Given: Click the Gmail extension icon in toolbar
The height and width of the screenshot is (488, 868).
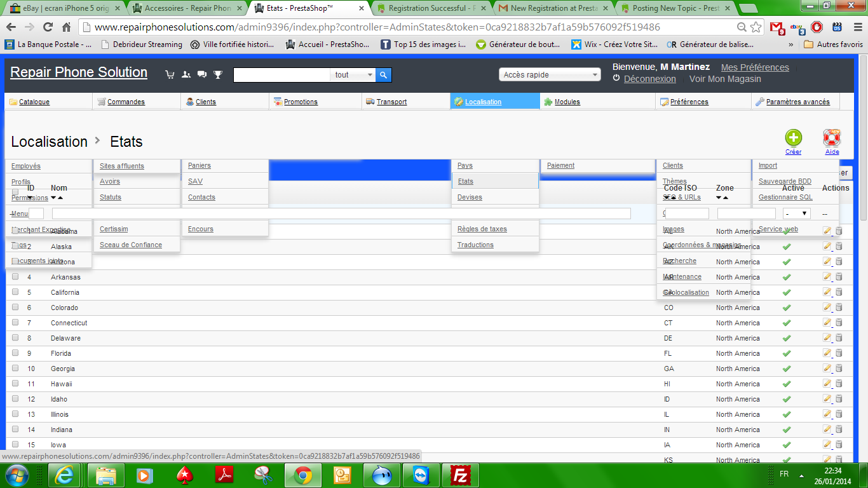Looking at the screenshot, I should [777, 28].
